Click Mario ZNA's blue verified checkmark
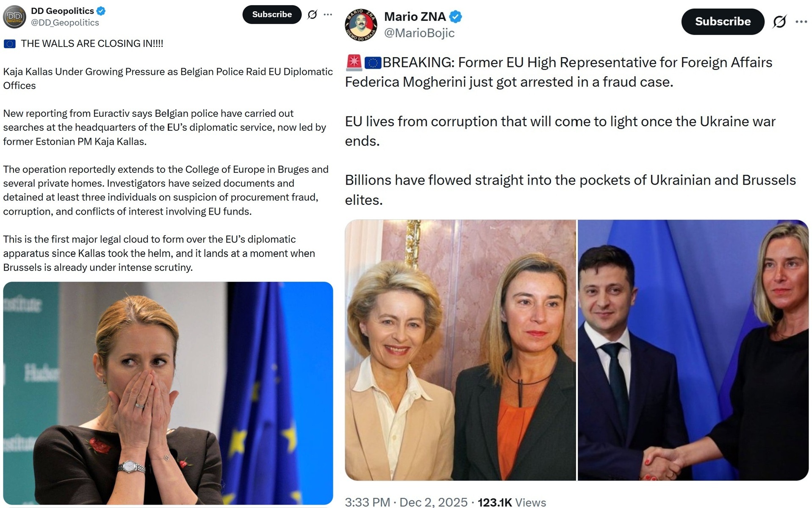 point(455,17)
